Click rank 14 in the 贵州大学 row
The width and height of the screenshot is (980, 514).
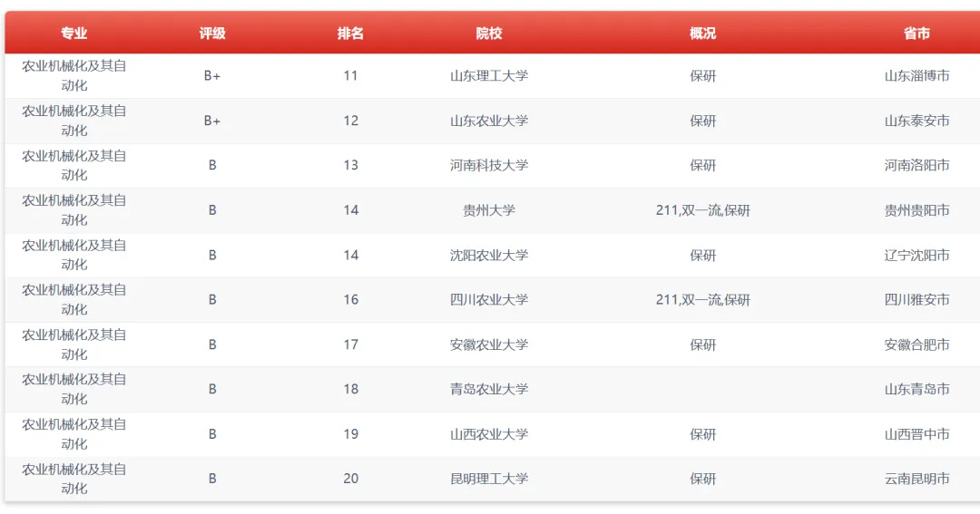click(350, 209)
